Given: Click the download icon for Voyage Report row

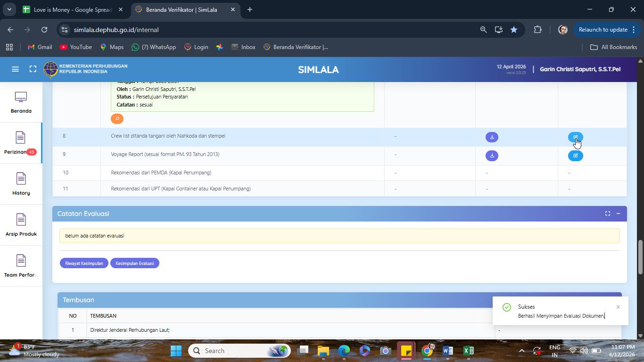Looking at the screenshot, I should [x=492, y=156].
